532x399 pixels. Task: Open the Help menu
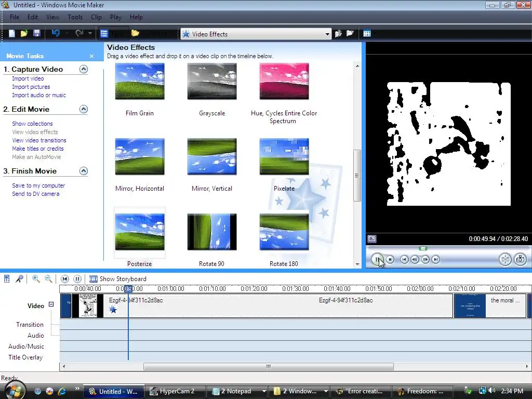(x=137, y=17)
